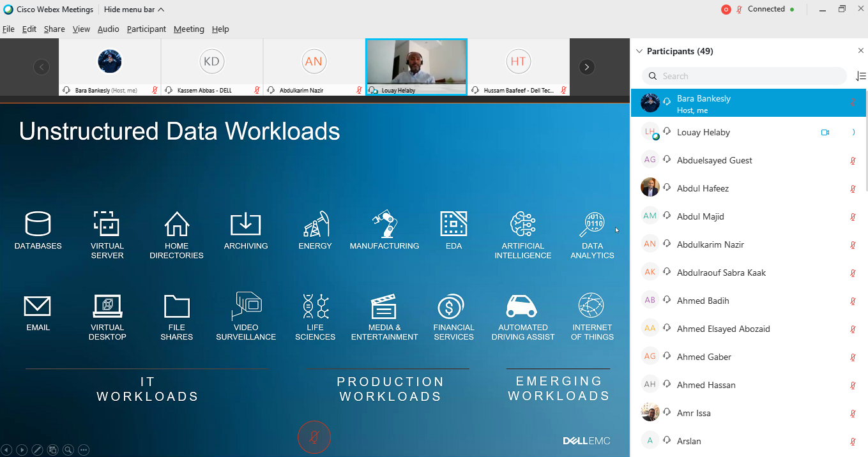Click the headset icon beside Abdul Hafeez
The image size is (868, 457).
point(667,188)
